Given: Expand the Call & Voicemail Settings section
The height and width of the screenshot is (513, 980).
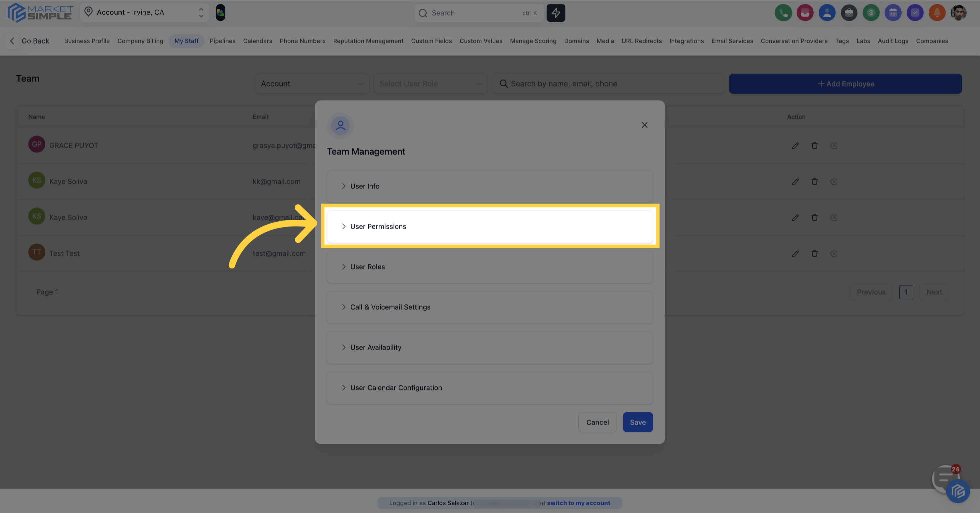Looking at the screenshot, I should point(489,307).
